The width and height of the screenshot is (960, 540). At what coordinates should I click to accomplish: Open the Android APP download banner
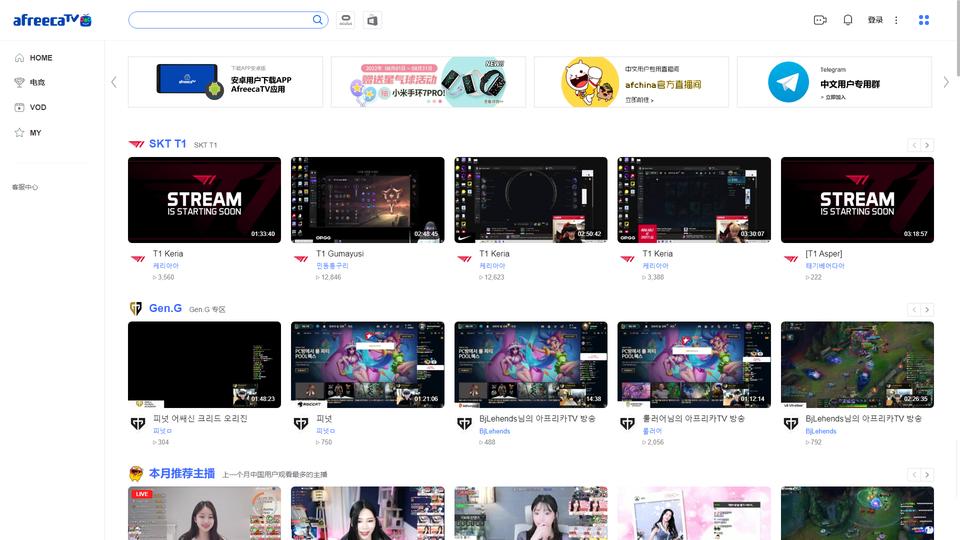pos(225,82)
